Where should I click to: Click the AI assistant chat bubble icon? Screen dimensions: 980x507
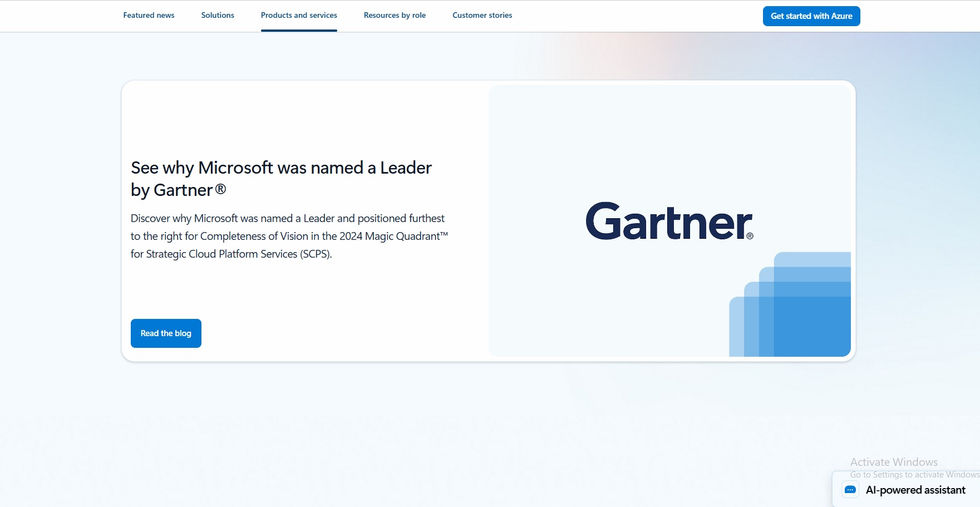(x=850, y=489)
